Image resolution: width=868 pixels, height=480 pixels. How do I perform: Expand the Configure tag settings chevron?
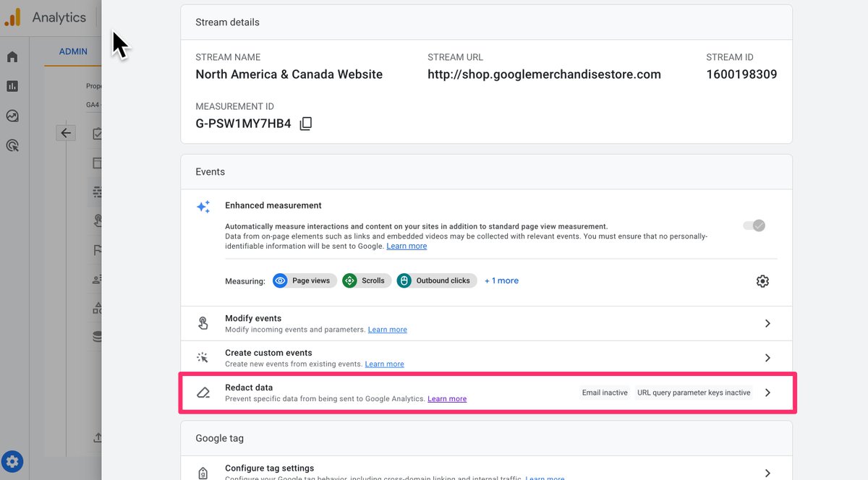[767, 473]
